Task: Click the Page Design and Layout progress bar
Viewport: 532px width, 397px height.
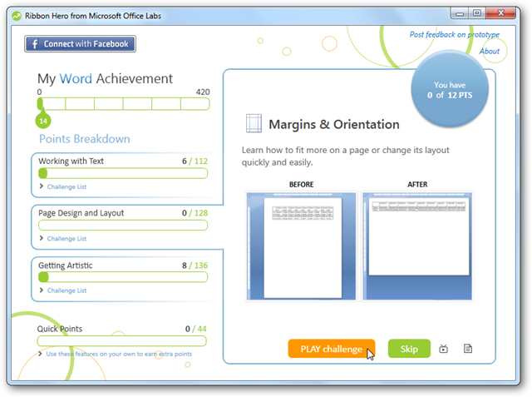Action: coord(123,226)
